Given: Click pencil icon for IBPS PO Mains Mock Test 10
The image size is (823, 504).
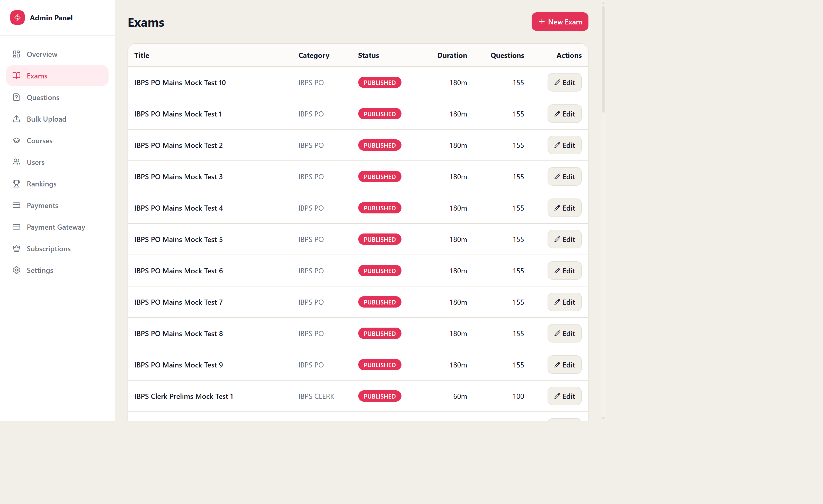Looking at the screenshot, I should point(557,82).
